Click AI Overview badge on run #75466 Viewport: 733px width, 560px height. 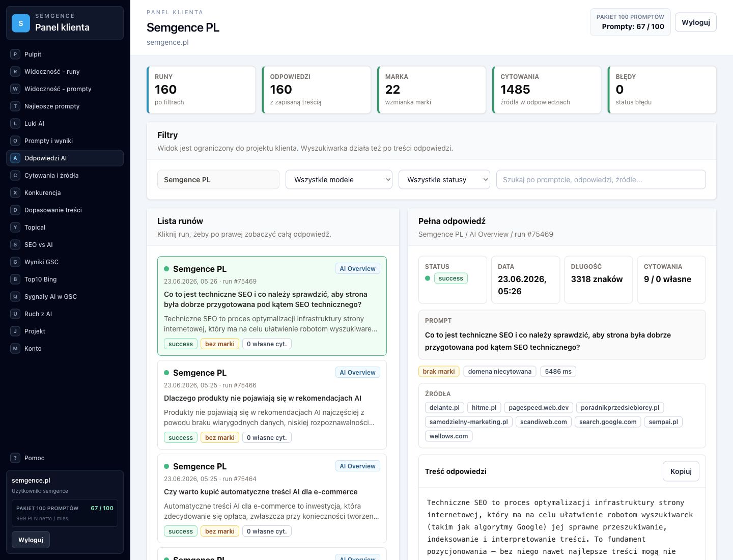357,373
